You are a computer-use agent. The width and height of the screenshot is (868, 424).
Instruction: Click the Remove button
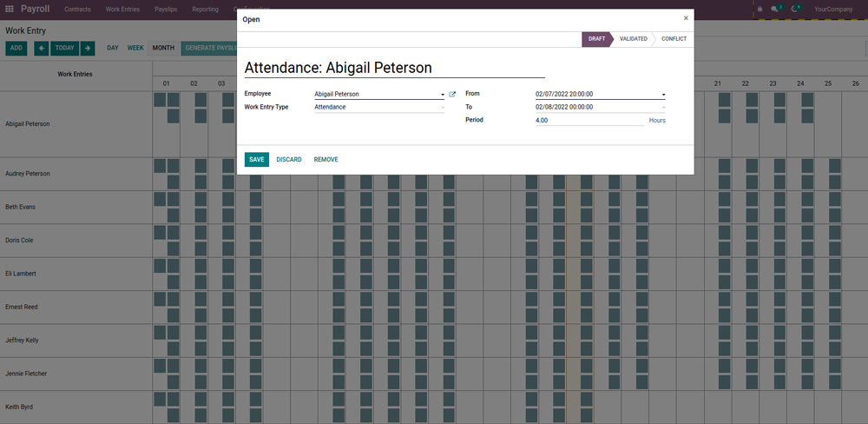tap(325, 160)
